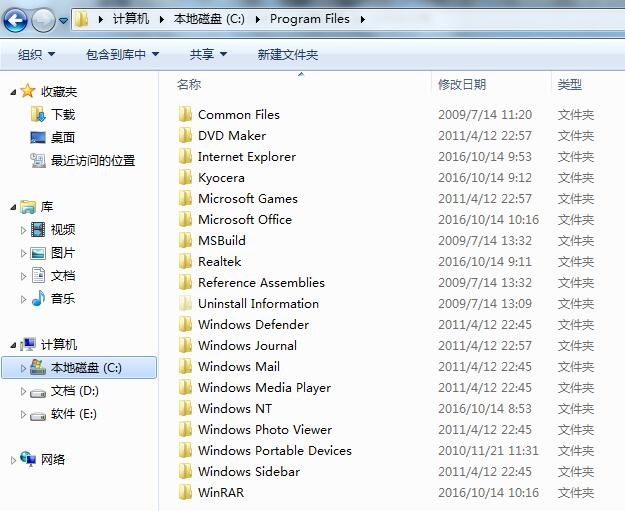Viewport: 625px width, 511px height.
Task: Select the Windows Portable Devices folder name
Action: tap(275, 450)
